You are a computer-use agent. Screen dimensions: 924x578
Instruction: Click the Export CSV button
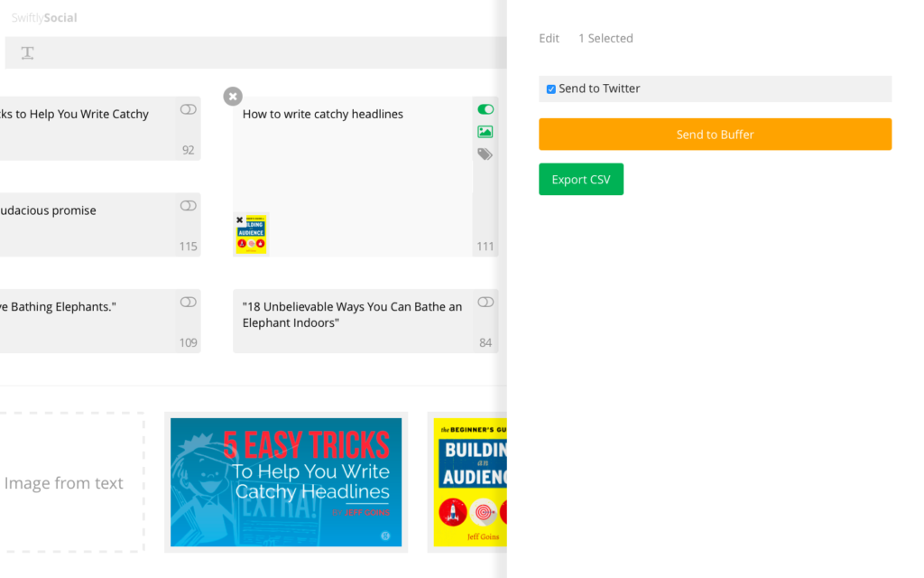pos(581,180)
